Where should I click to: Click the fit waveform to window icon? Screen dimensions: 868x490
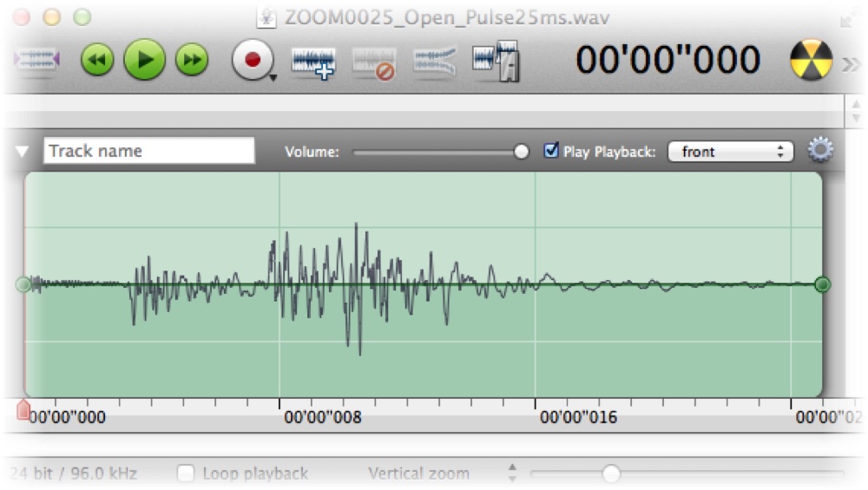pos(37,59)
